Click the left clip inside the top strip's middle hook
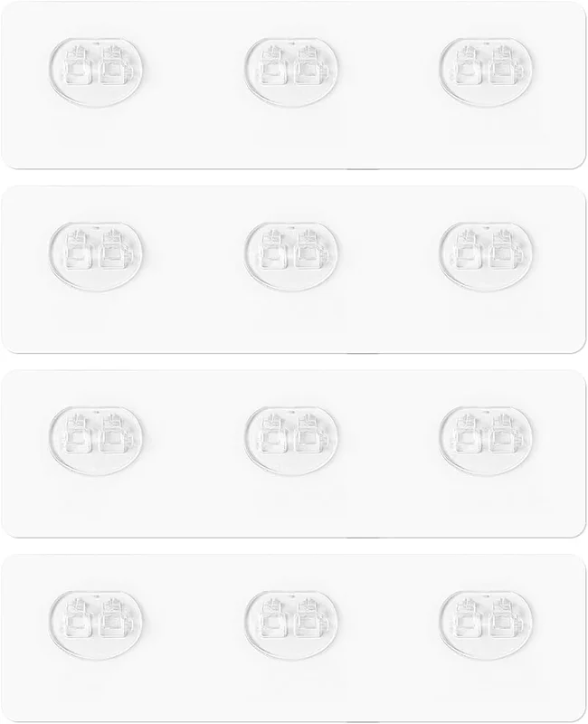This screenshot has height=724, width=588. [x=275, y=65]
